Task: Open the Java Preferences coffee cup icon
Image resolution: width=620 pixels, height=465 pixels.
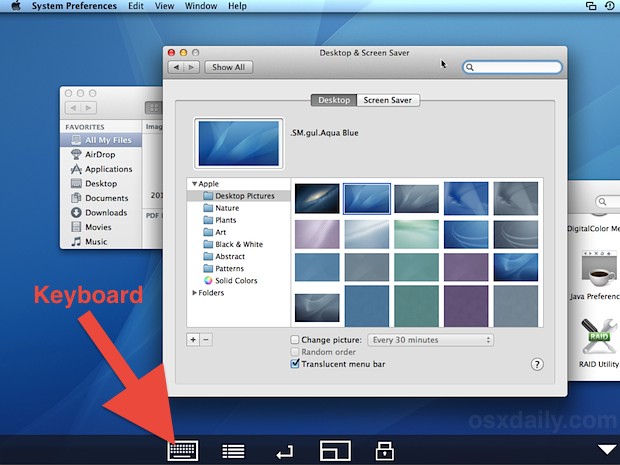Action: coord(599,269)
